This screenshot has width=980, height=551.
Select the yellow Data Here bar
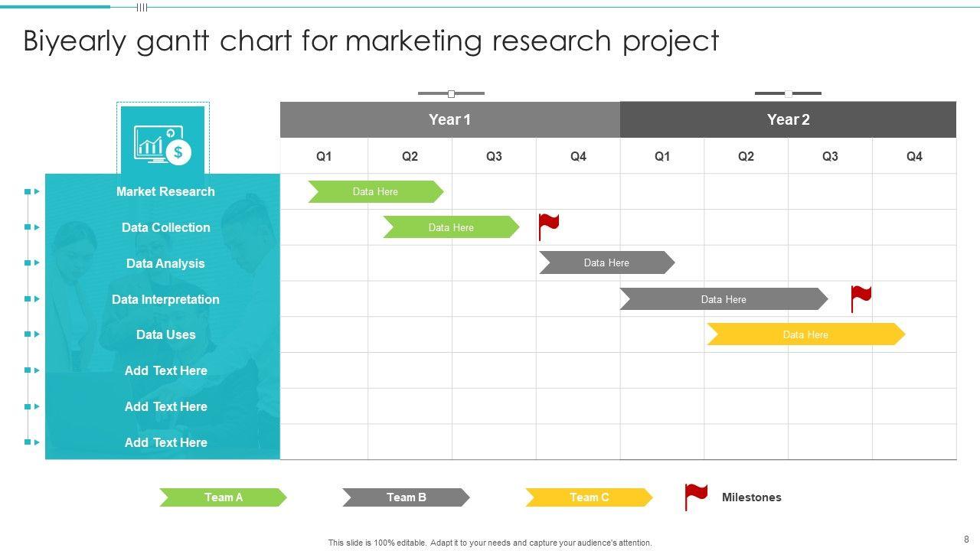pyautogui.click(x=805, y=334)
